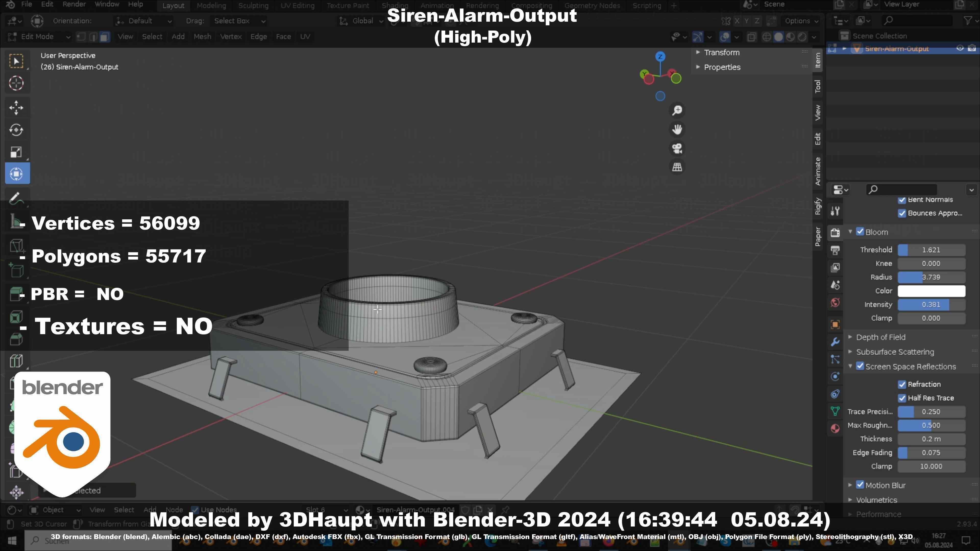Open the Output properties tab icon
The width and height of the screenshot is (980, 551).
point(835,250)
